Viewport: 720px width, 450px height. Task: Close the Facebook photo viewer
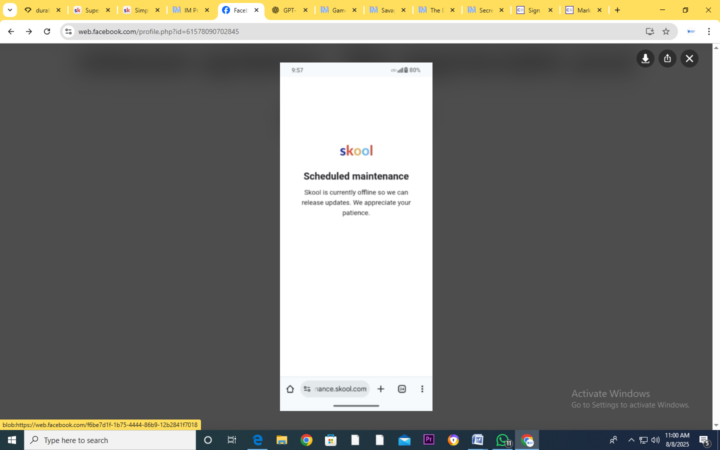(689, 58)
